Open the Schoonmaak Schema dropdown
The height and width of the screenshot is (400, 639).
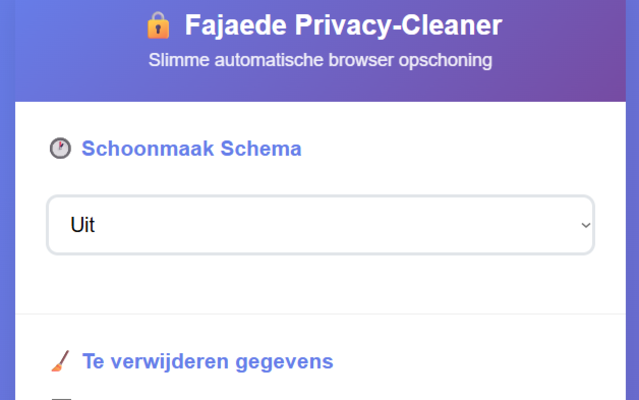(320, 225)
